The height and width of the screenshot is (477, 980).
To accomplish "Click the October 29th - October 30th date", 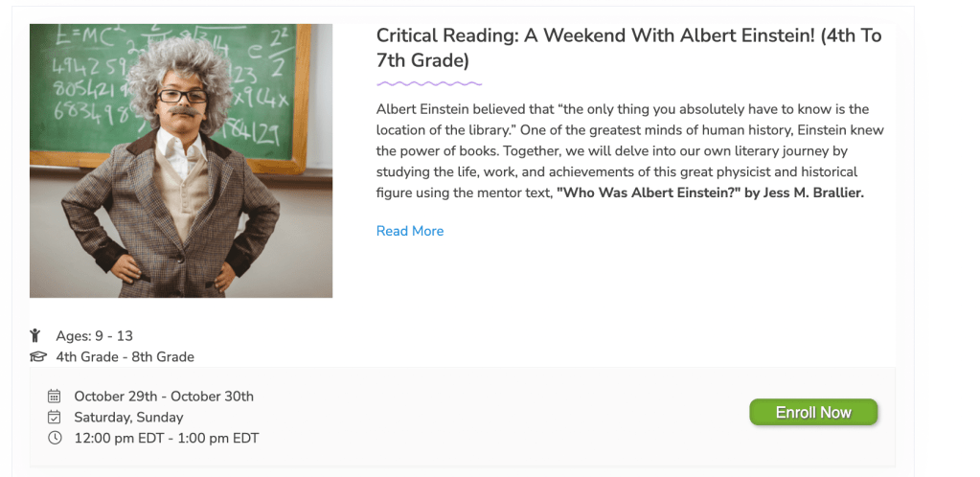I will click(x=164, y=397).
